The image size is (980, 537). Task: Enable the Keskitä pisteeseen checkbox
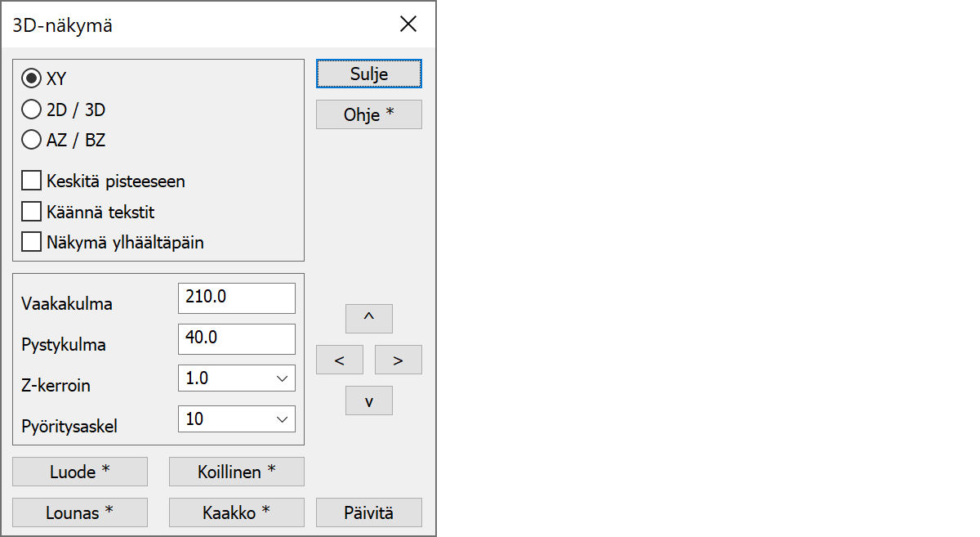click(x=32, y=181)
